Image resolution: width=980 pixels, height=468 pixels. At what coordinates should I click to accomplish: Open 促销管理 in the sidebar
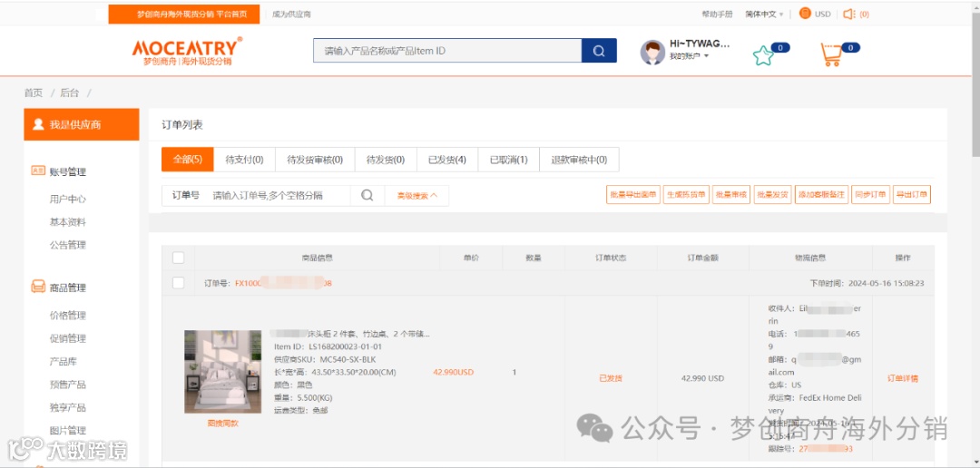click(x=68, y=338)
